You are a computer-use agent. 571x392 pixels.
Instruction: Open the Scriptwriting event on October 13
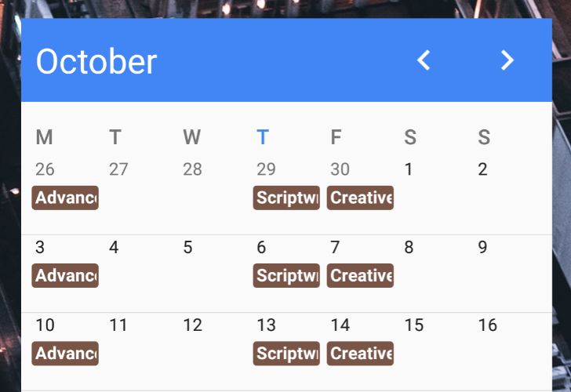[x=286, y=354]
